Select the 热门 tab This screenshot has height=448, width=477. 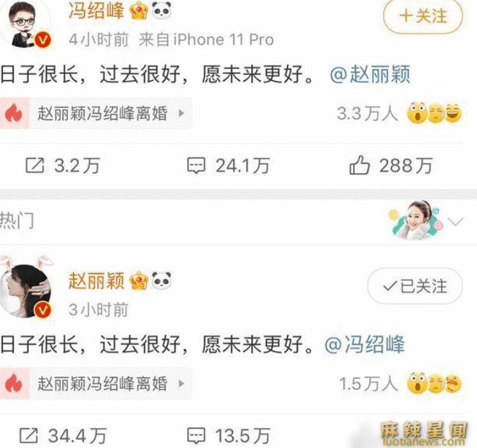tap(17, 220)
